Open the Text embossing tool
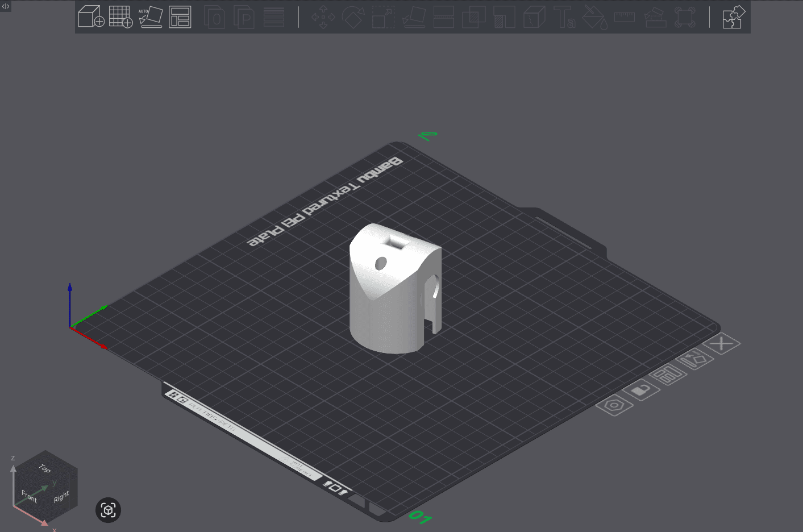The height and width of the screenshot is (532, 803). [x=565, y=16]
